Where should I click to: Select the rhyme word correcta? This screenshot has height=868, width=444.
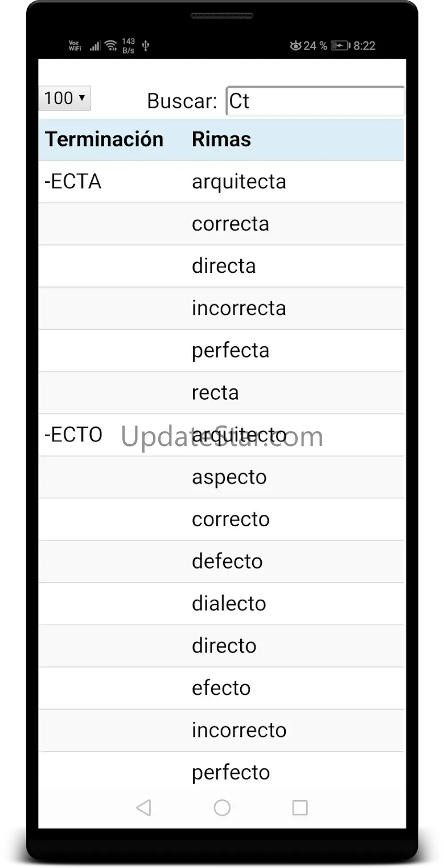pyautogui.click(x=231, y=224)
